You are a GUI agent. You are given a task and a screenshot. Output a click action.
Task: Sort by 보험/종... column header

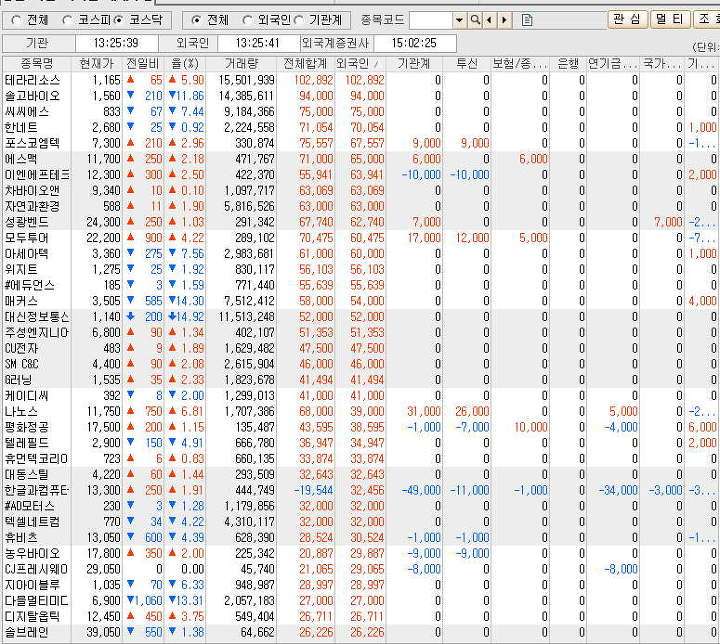coord(521,63)
